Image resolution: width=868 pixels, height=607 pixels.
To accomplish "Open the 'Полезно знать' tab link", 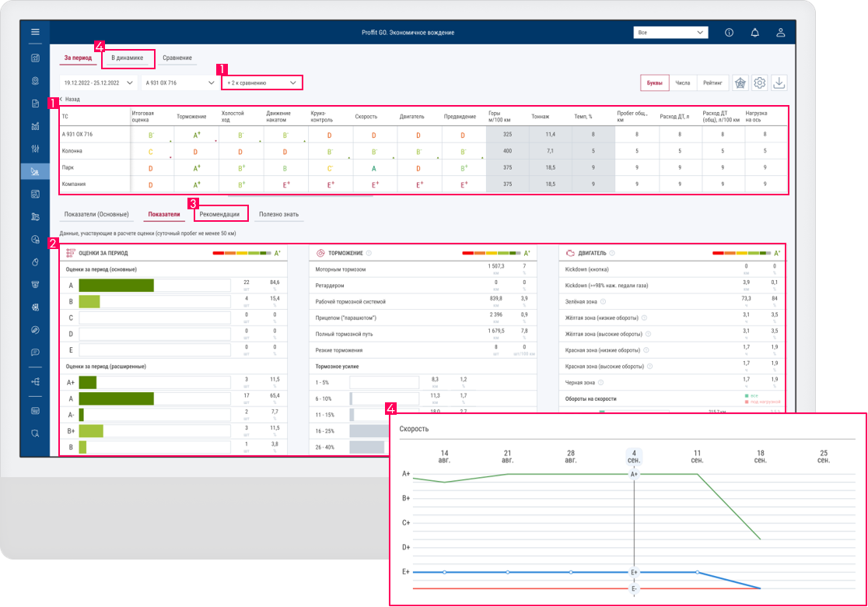I will 278,214.
